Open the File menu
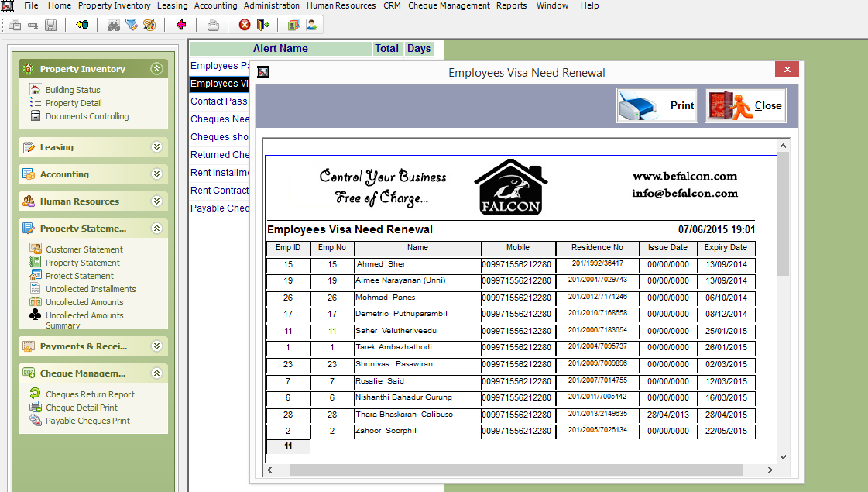 [31, 5]
